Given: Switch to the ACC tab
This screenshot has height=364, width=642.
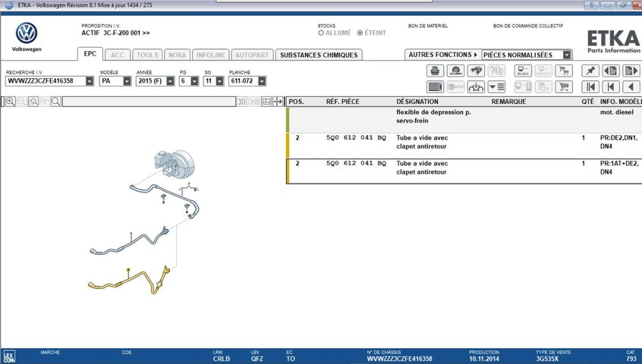Looking at the screenshot, I should point(117,55).
